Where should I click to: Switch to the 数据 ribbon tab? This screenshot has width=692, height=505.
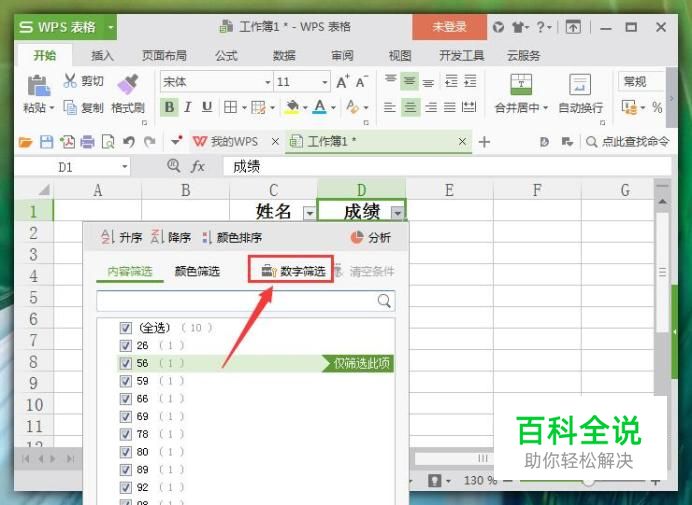pyautogui.click(x=284, y=56)
